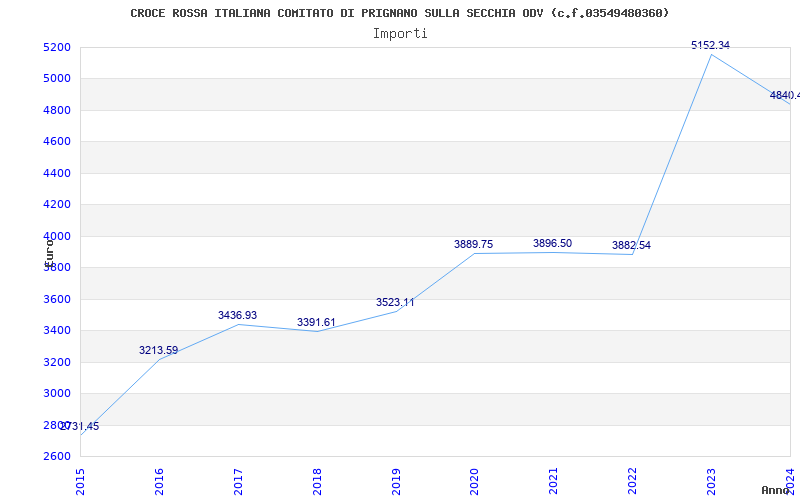Click x-axis year 2017
This screenshot has height=500, width=800.
238,481
